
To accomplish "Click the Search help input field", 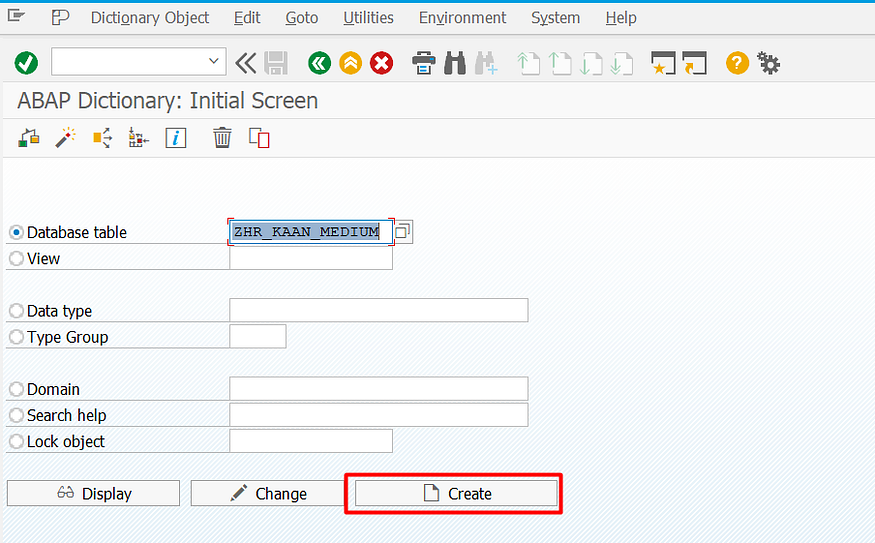I will [378, 415].
